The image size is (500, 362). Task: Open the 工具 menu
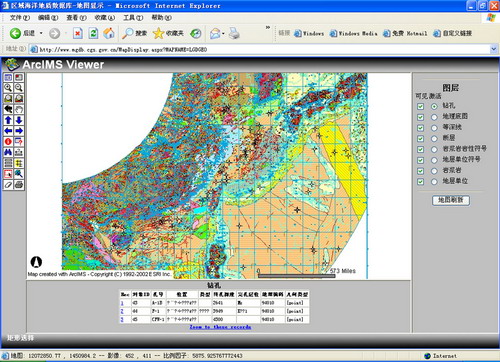(x=133, y=17)
